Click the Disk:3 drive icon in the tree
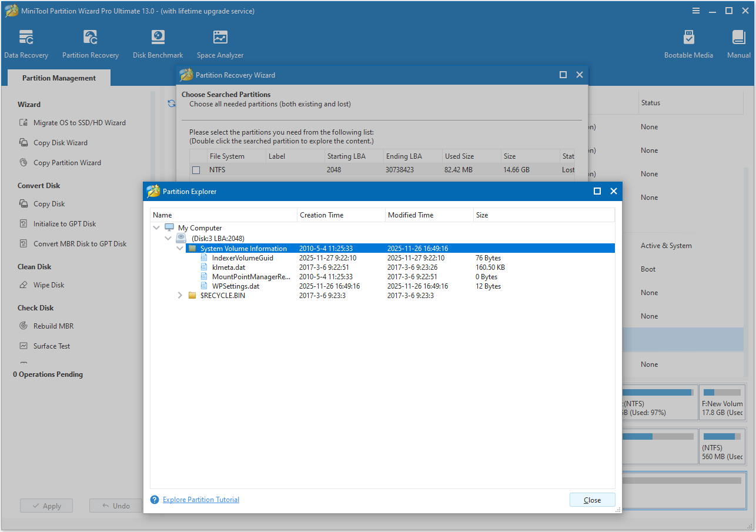756x532 pixels. tap(181, 238)
